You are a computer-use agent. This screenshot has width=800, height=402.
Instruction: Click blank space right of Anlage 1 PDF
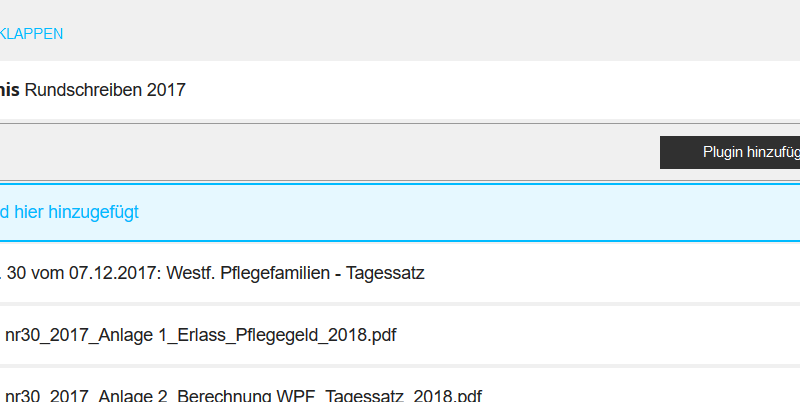(598, 335)
